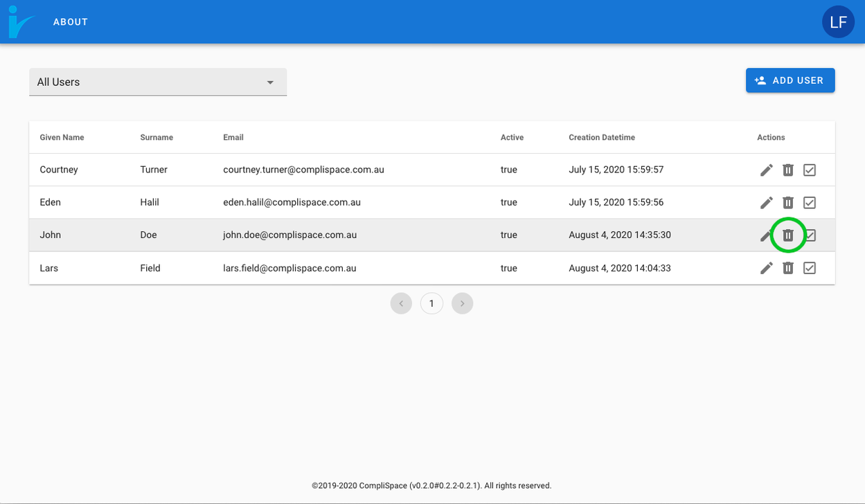Click the surname Turner
The image size is (865, 504).
(x=154, y=170)
